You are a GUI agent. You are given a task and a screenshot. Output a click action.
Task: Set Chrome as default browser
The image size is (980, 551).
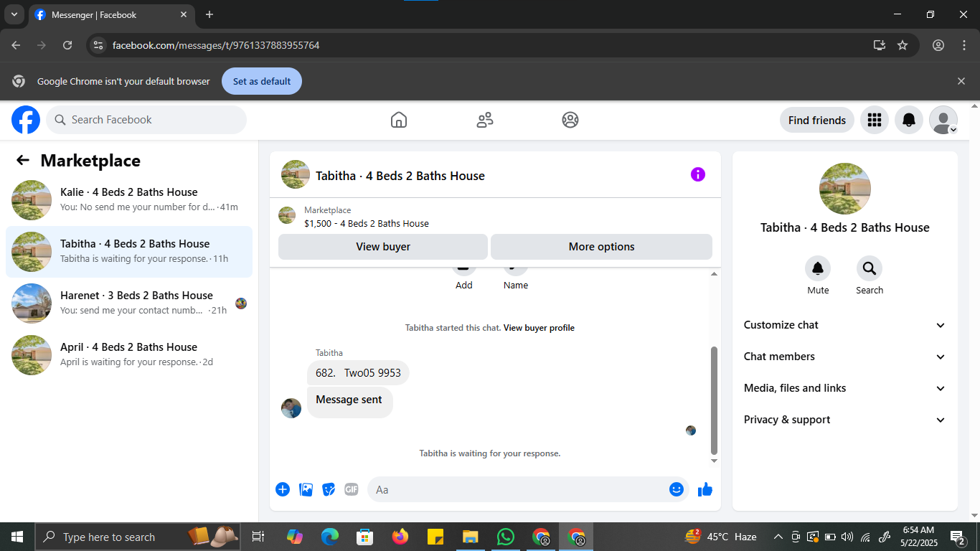pyautogui.click(x=262, y=81)
